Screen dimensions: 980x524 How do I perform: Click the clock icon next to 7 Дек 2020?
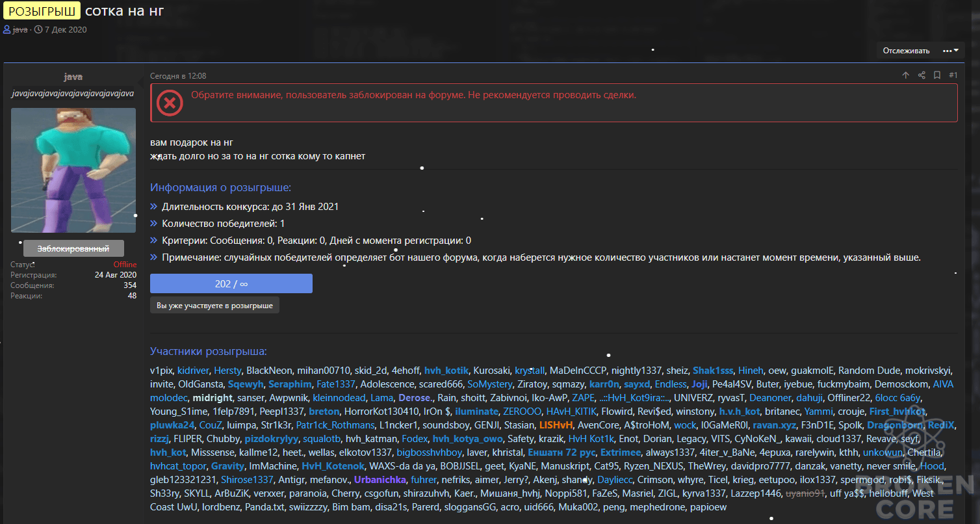click(38, 30)
